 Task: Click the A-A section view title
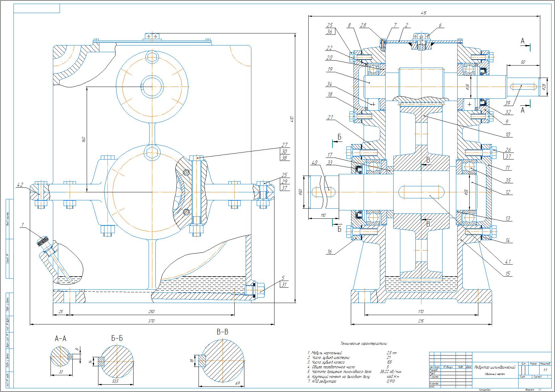[60, 339]
